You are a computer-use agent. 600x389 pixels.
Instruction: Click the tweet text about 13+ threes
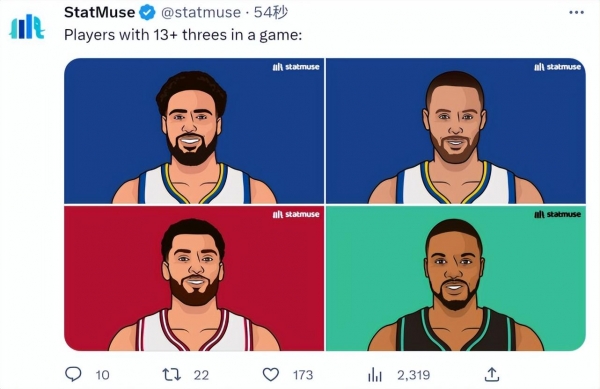[x=183, y=35]
